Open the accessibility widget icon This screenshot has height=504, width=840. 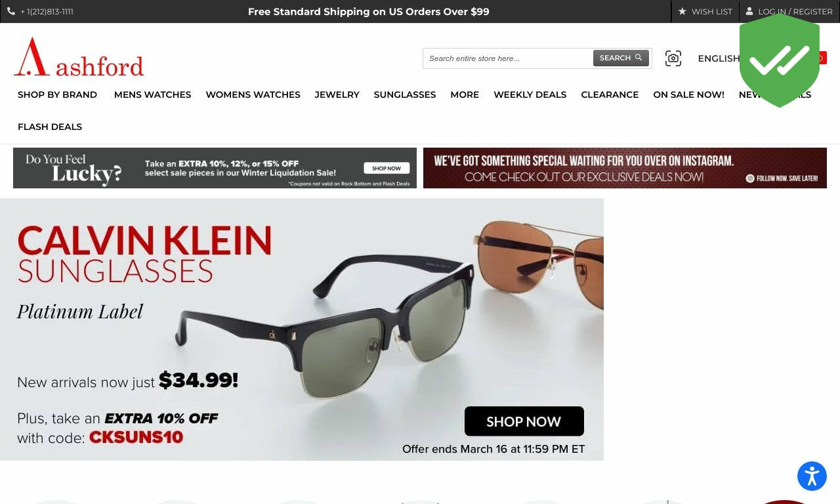coord(812,476)
